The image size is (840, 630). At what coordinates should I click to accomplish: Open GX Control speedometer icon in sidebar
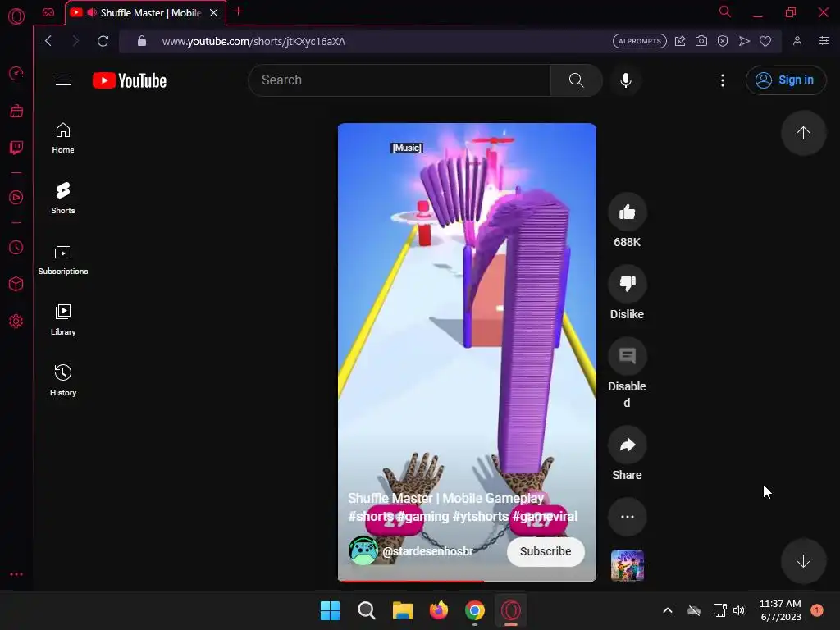(x=16, y=73)
